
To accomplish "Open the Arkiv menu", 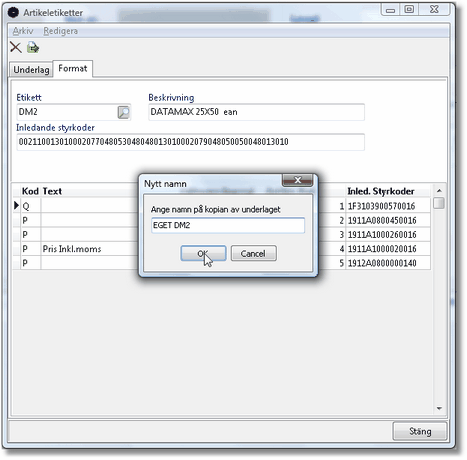I will pos(23,31).
